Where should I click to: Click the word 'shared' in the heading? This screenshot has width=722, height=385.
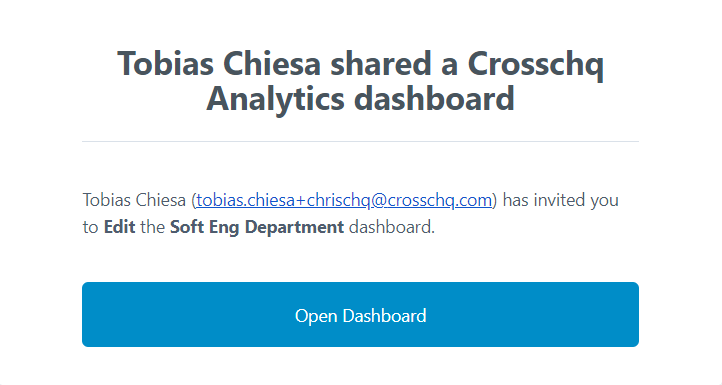[381, 63]
